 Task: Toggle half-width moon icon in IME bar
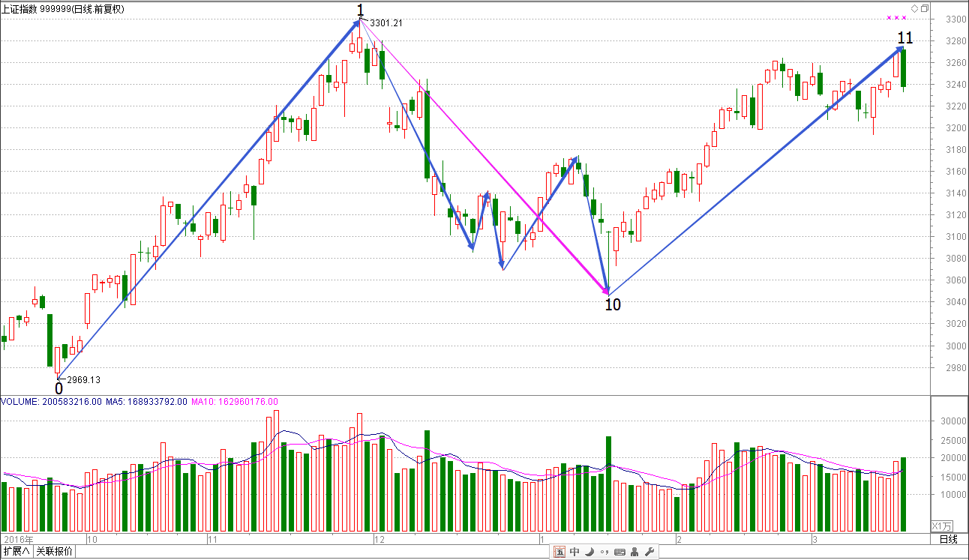point(589,553)
